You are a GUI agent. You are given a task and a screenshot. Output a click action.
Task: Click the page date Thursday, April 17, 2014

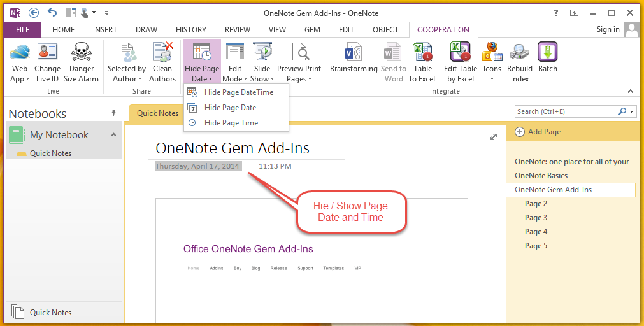point(198,166)
